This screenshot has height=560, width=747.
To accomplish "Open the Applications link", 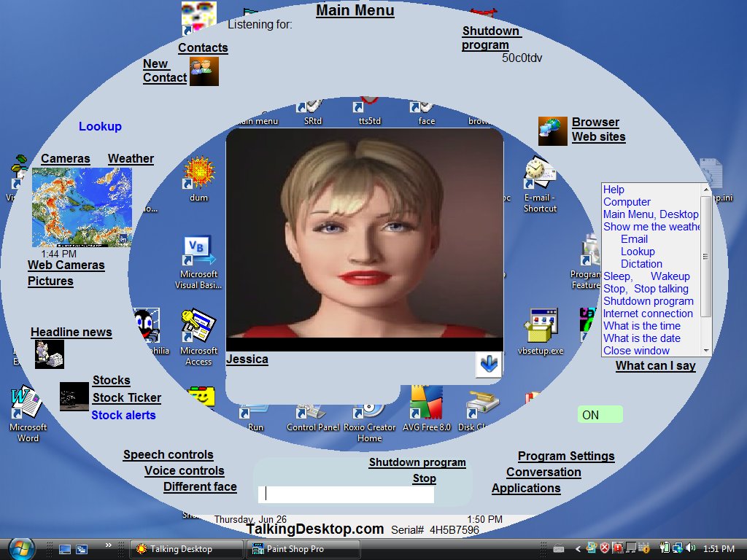I will click(526, 488).
